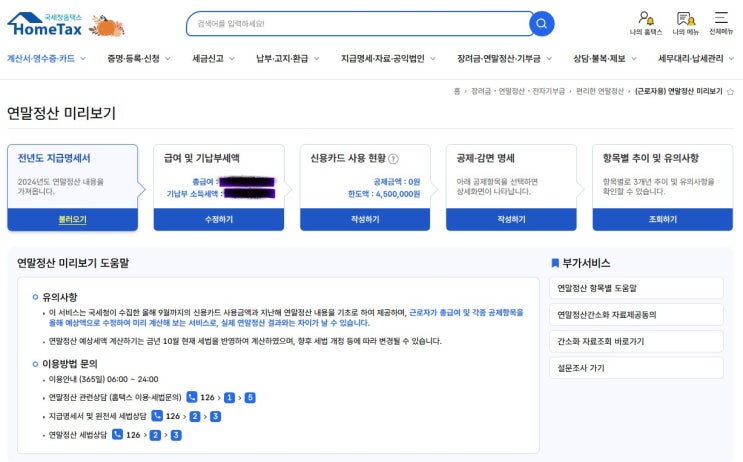Viewport: 743px width, 462px height.
Task: Click 불러오기 button under 전년도 지급명세서
Action: (72, 219)
